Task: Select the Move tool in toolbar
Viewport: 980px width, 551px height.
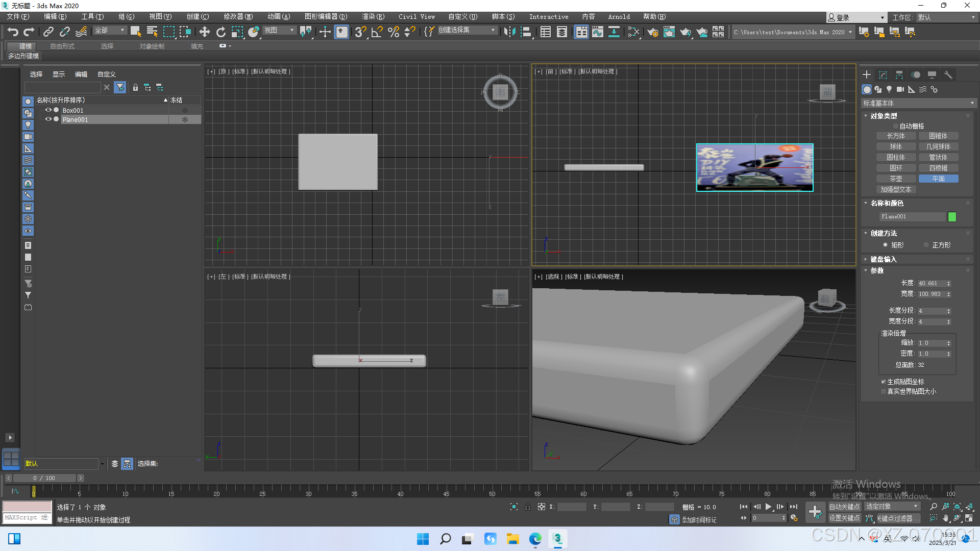Action: [x=205, y=32]
